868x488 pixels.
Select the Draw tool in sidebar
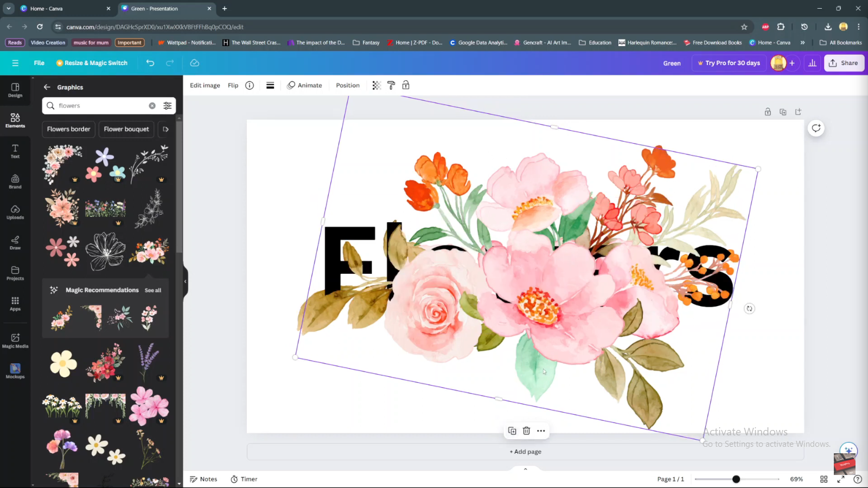click(x=15, y=242)
